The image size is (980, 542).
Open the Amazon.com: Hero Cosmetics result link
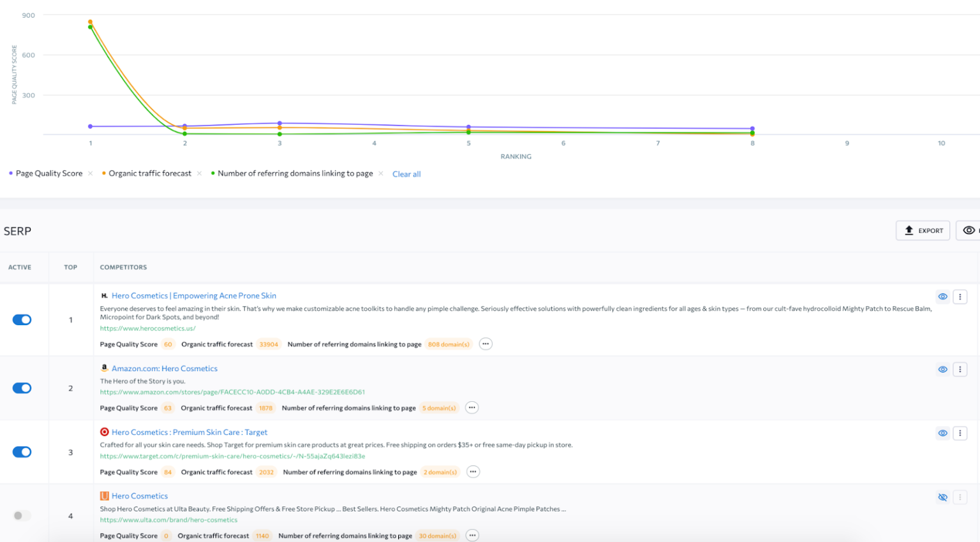pos(164,369)
